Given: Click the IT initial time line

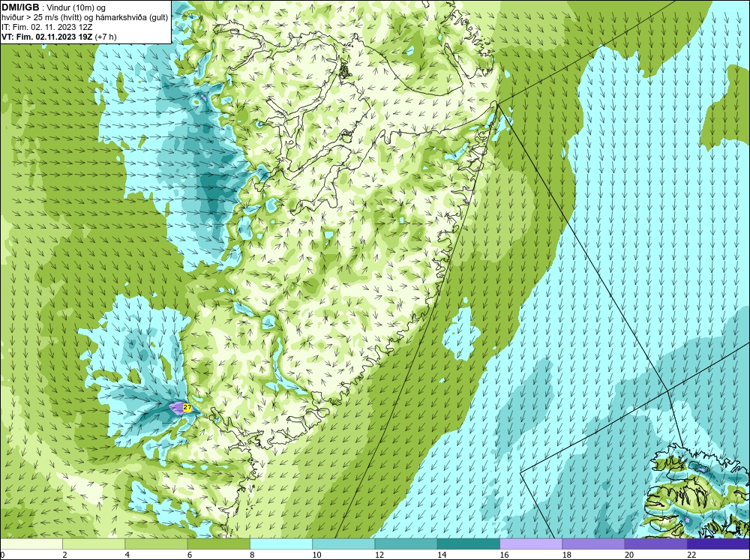Looking at the screenshot, I should coord(46,27).
